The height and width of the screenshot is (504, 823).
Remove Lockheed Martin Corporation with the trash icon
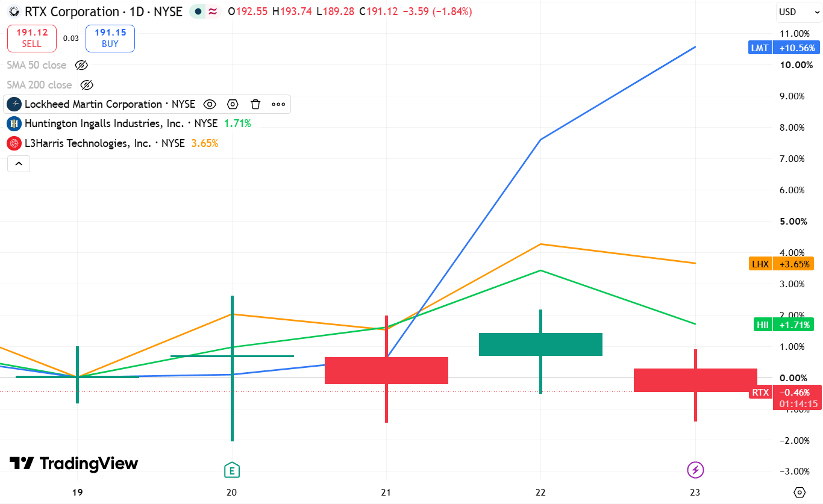click(x=255, y=104)
